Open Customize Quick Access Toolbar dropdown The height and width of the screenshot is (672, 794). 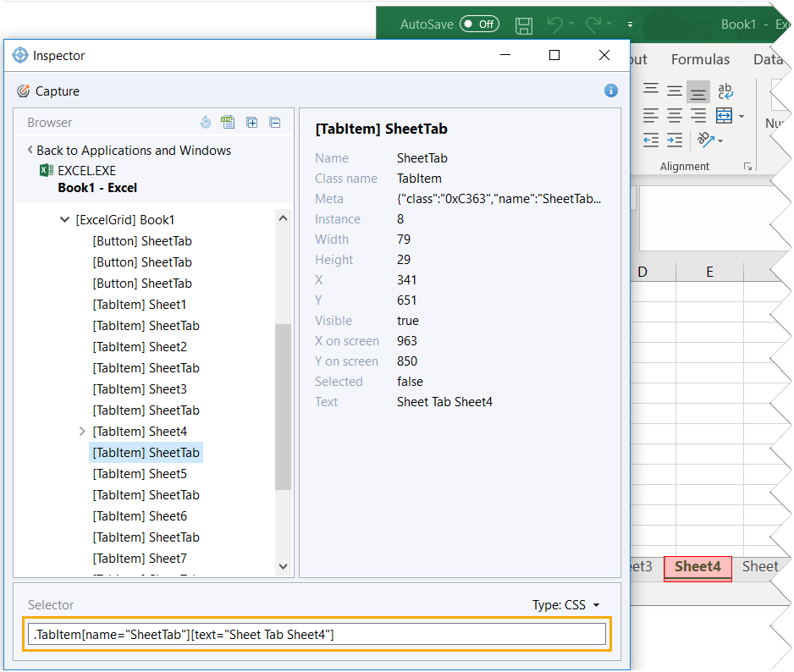(x=630, y=25)
